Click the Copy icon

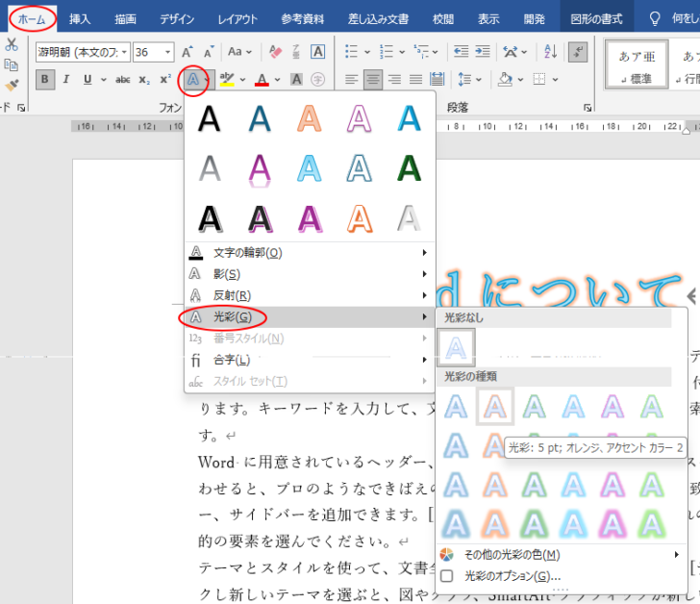(x=12, y=65)
